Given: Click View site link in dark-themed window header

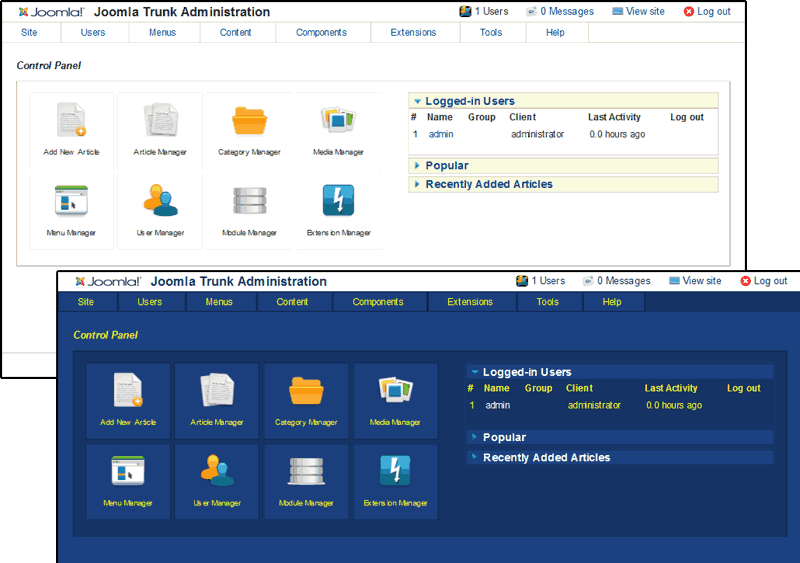Looking at the screenshot, I should 695,281.
